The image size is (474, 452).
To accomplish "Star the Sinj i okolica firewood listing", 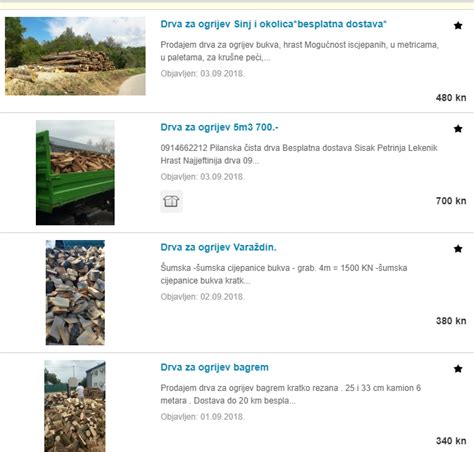I will (458, 25).
